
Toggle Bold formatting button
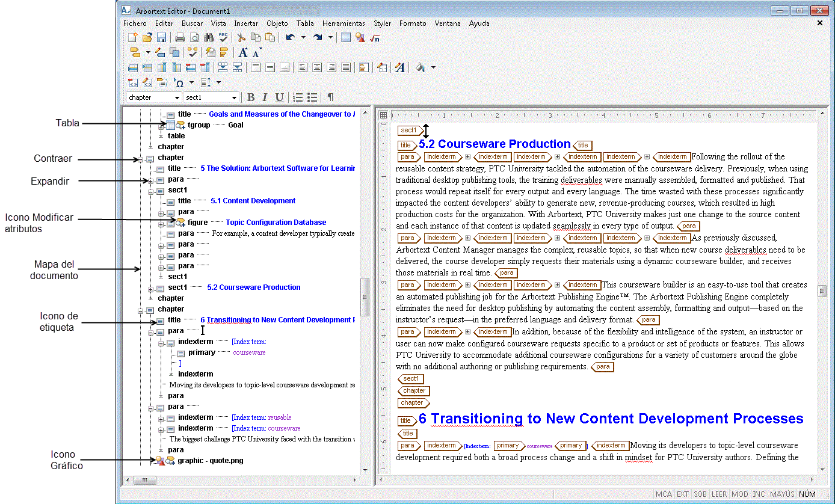251,97
